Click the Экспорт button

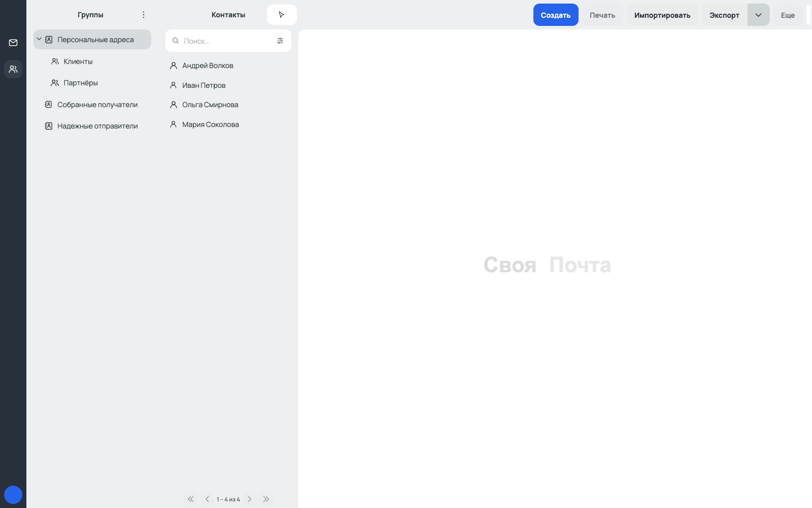725,15
